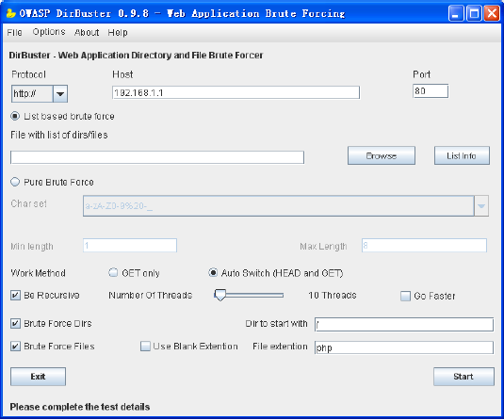Click the DirBuster duck icon in title bar
The width and height of the screenshot is (504, 420).
coord(10,13)
